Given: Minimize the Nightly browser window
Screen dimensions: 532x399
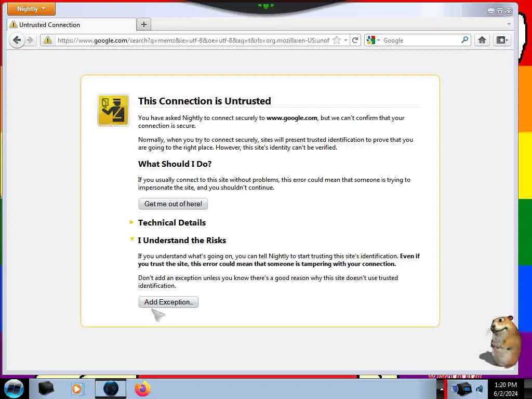Looking at the screenshot, I should 491,12.
